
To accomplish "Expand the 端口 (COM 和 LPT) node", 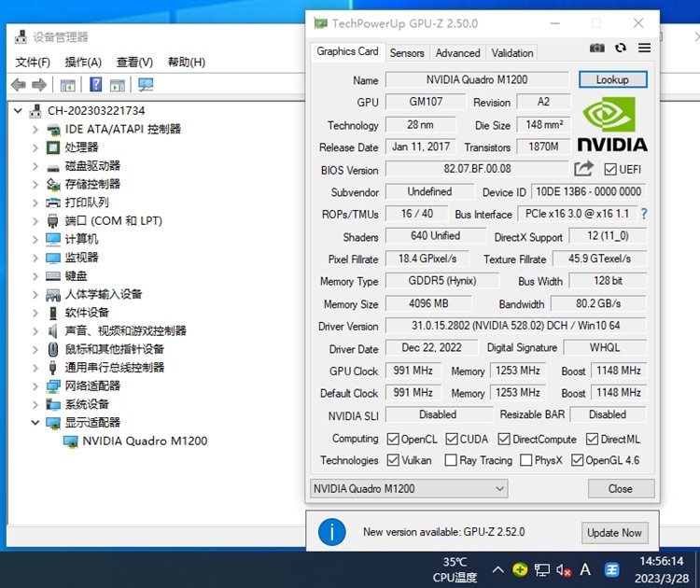I will pos(35,221).
